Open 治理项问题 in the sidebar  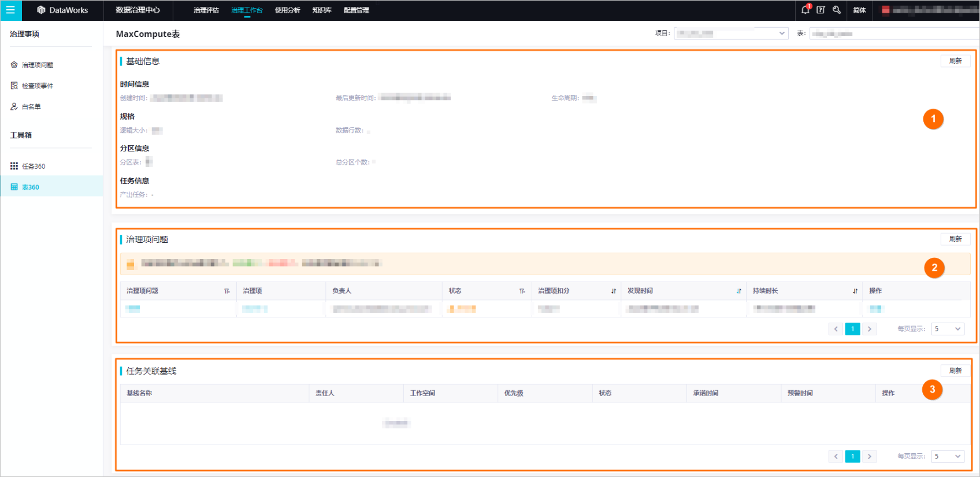38,65
